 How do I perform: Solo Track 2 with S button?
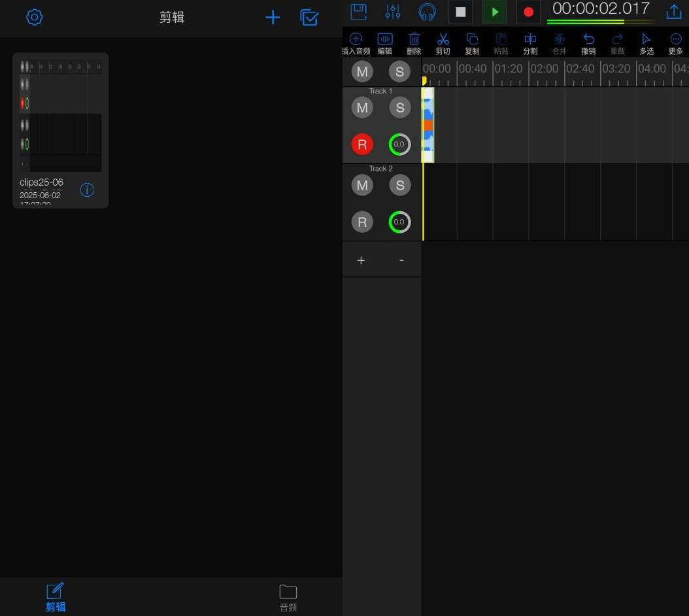click(x=400, y=186)
